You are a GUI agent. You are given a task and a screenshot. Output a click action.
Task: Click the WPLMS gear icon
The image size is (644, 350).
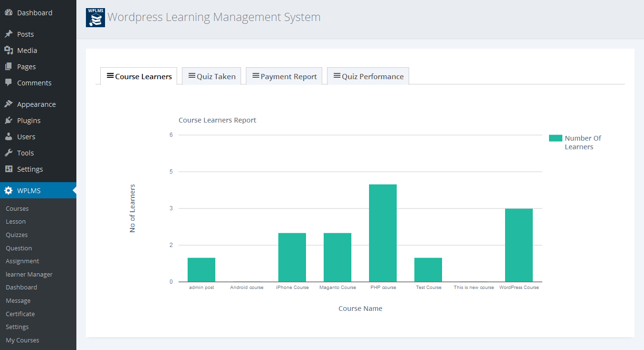click(9, 191)
